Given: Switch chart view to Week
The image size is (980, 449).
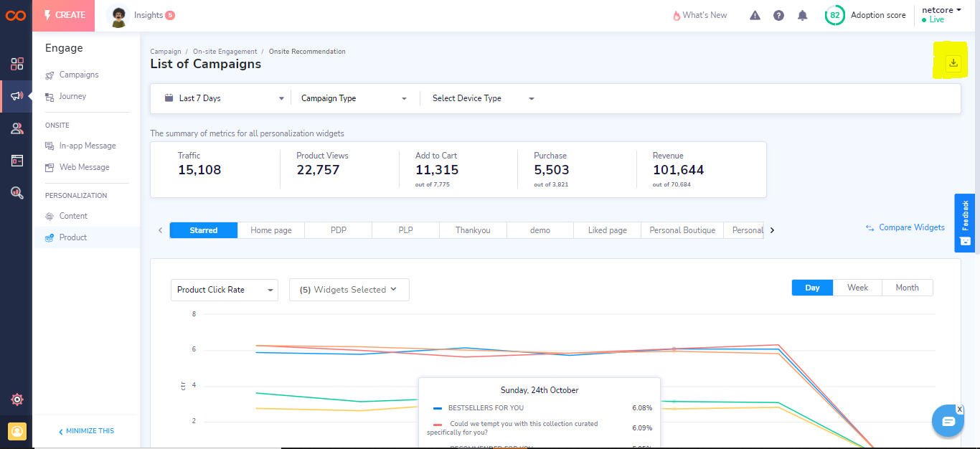Looking at the screenshot, I should (857, 288).
